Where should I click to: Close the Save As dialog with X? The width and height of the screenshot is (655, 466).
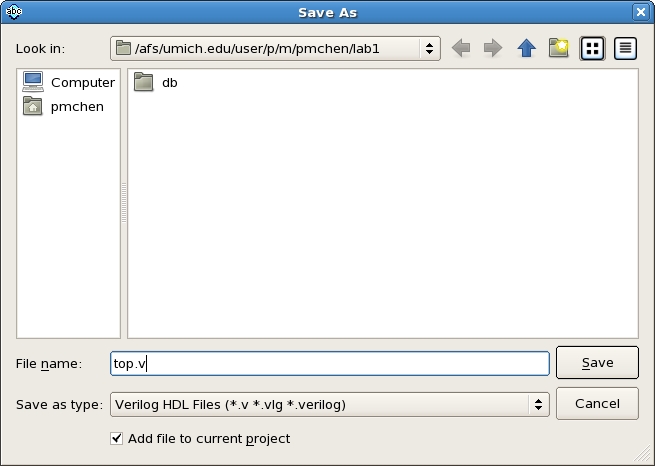click(x=641, y=12)
